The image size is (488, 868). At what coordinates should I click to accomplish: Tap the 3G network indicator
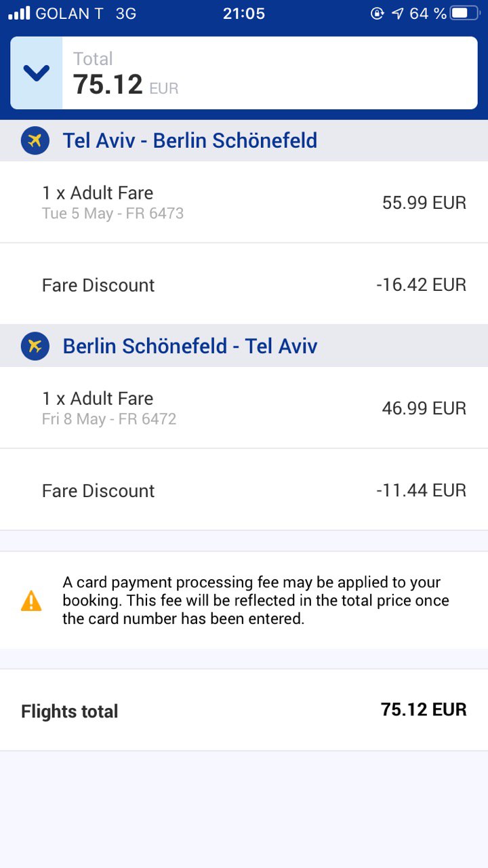126,14
